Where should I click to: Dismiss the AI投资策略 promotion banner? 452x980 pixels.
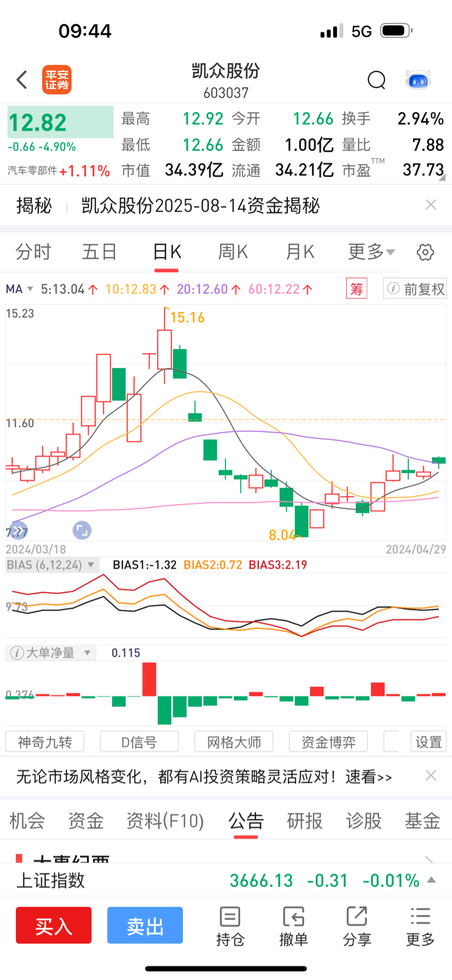tap(431, 776)
